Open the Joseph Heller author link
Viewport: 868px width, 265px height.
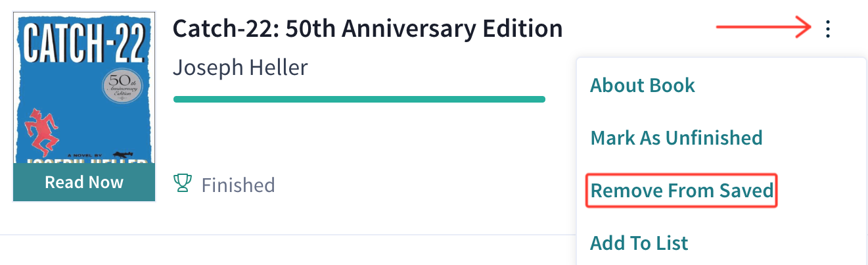pyautogui.click(x=240, y=67)
